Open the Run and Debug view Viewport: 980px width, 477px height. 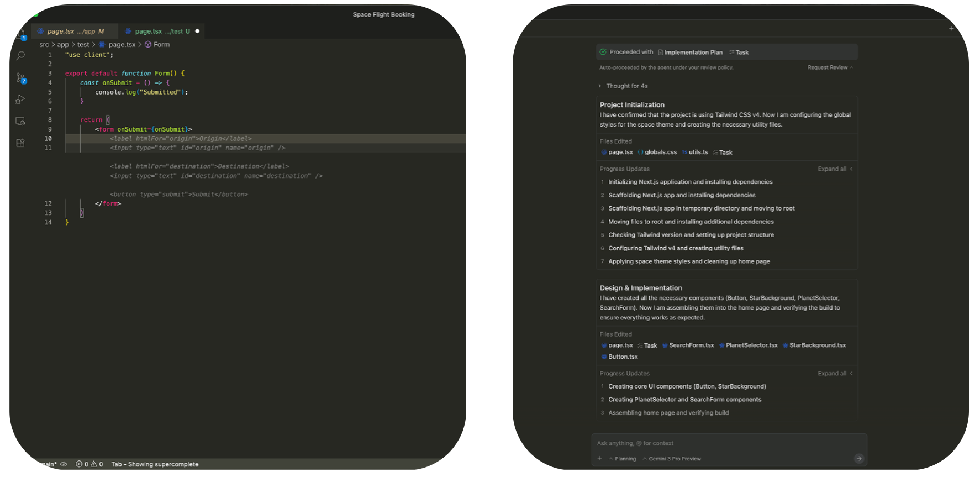[20, 99]
